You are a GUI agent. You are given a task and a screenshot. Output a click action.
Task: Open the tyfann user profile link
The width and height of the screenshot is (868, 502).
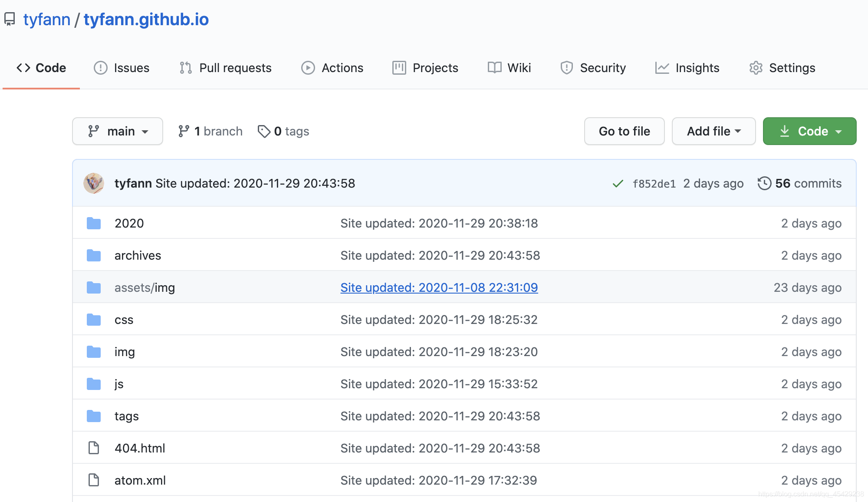47,20
